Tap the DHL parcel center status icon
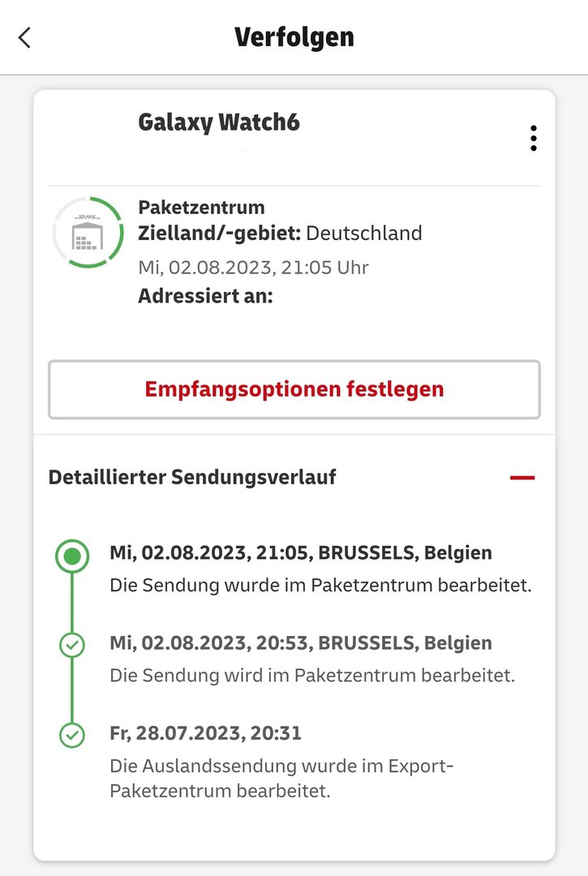 [88, 232]
